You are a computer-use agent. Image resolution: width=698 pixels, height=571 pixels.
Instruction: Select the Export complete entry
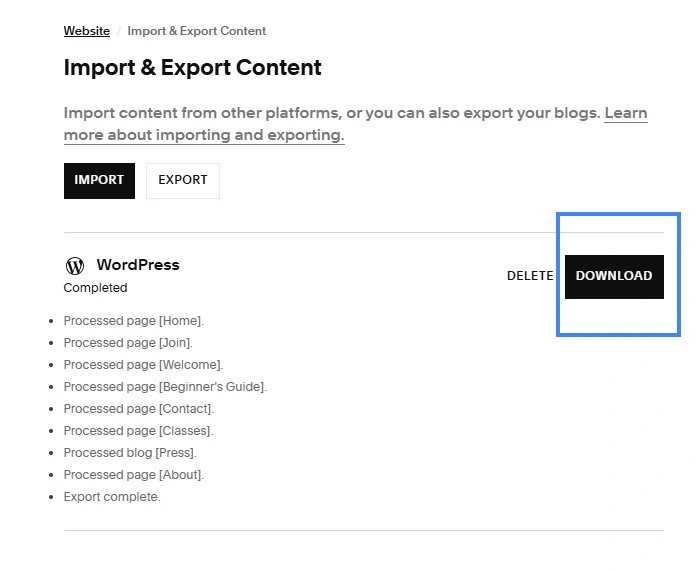pos(112,497)
